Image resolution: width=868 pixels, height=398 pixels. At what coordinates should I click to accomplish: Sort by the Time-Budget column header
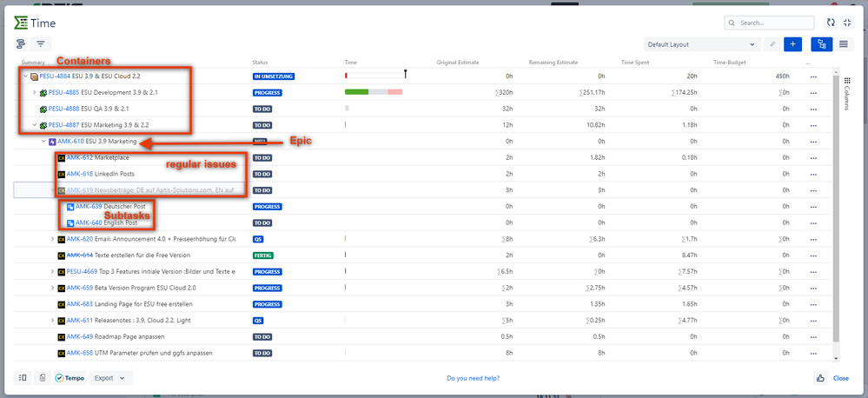[x=730, y=63]
